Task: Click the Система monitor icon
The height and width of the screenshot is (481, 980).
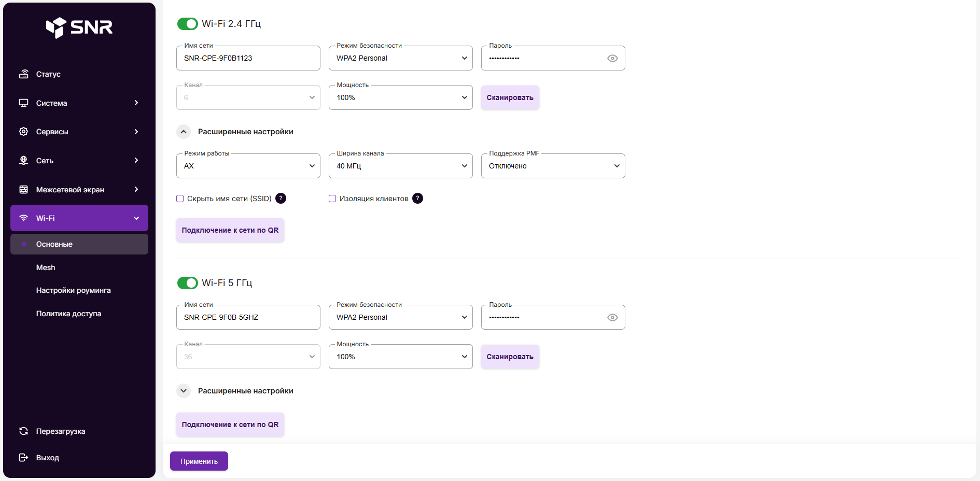Action: (x=24, y=103)
